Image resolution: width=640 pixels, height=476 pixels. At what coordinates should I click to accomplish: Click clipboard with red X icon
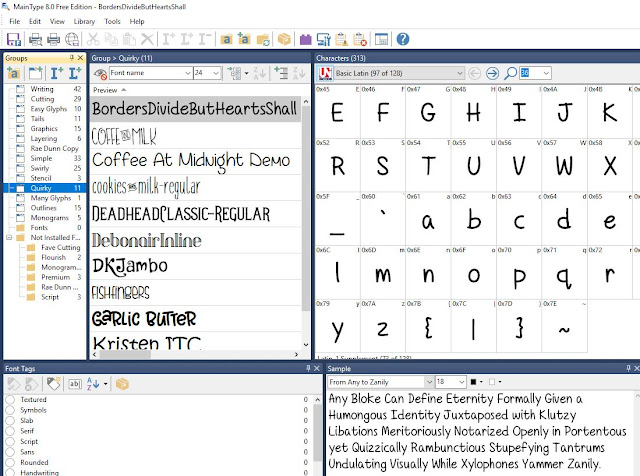360,40
